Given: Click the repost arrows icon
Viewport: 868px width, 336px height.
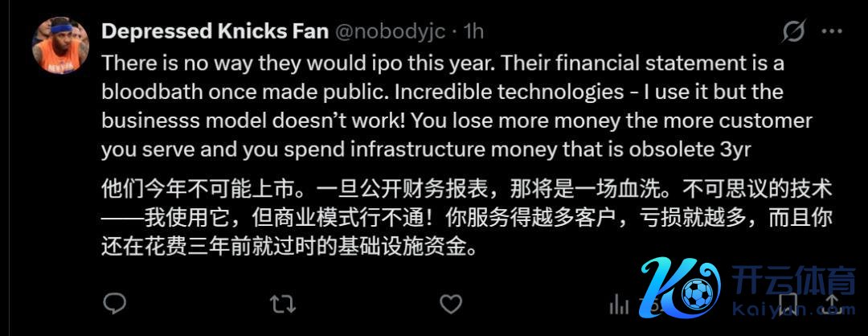Looking at the screenshot, I should click(281, 302).
